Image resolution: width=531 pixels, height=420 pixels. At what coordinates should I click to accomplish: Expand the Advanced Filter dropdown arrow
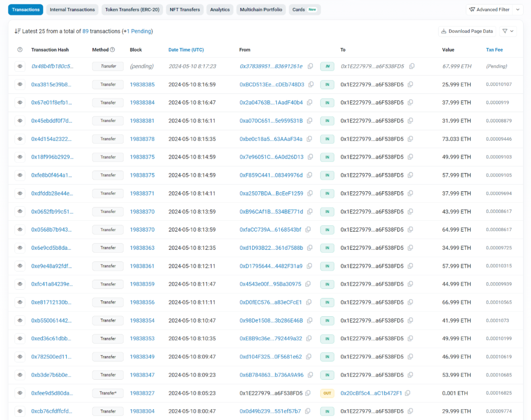[518, 9]
